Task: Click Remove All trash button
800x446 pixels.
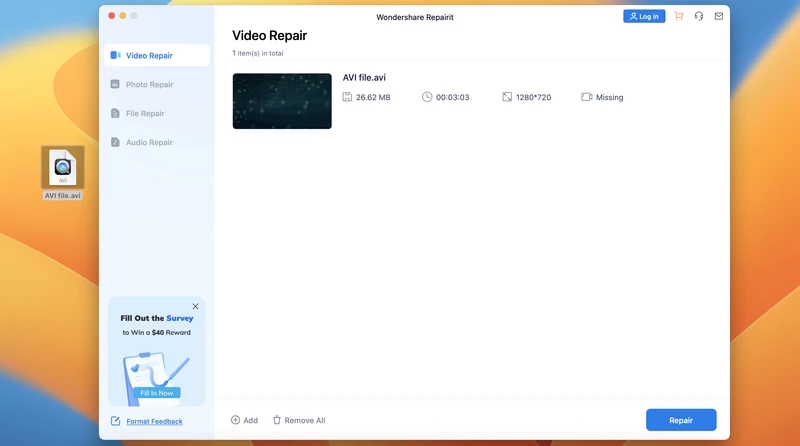Action: pos(299,420)
